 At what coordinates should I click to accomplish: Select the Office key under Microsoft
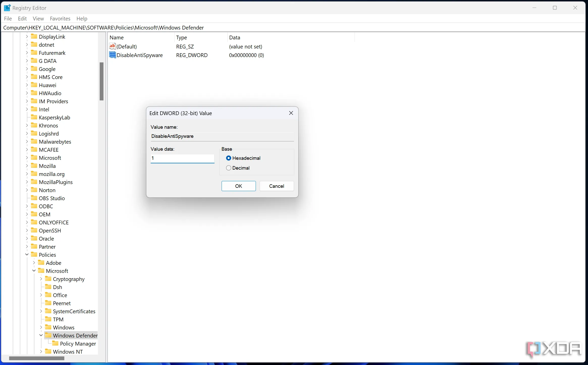60,295
